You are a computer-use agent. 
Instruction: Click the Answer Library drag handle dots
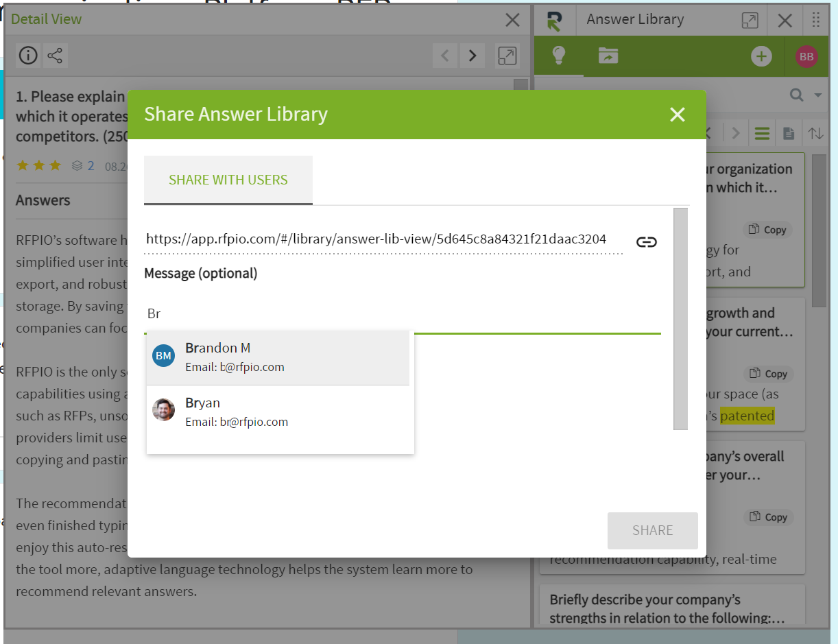pos(816,20)
